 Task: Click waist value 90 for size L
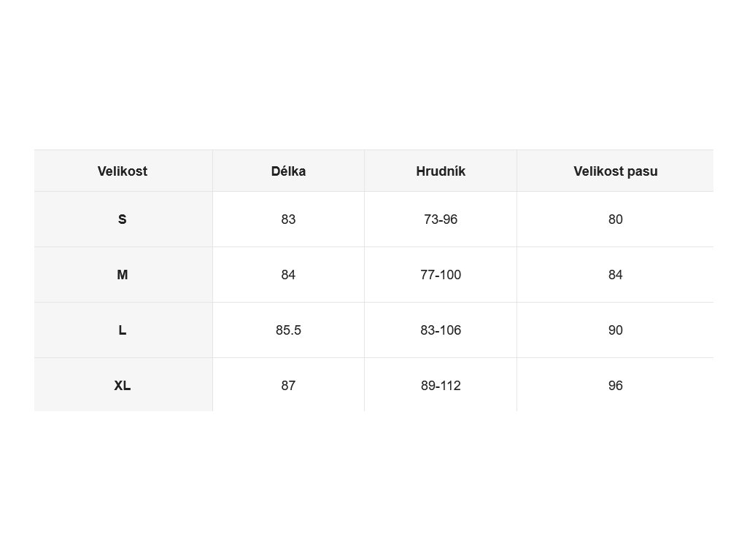(x=616, y=330)
